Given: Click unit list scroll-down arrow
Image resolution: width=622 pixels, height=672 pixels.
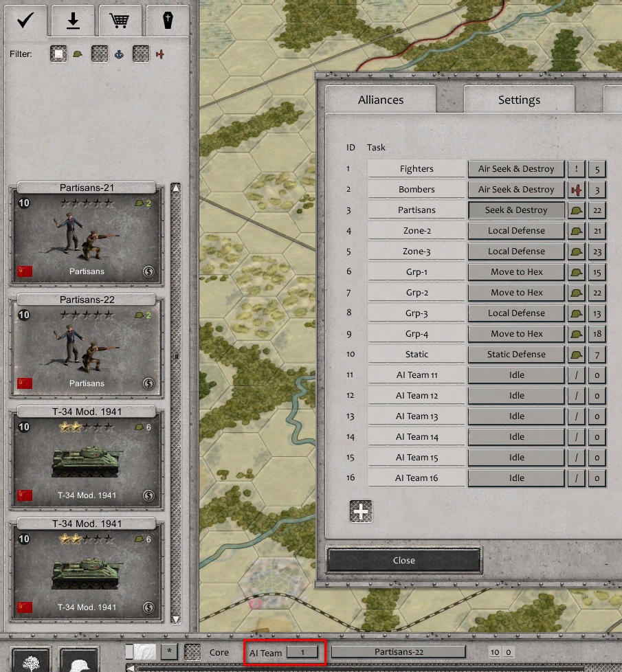Looking at the screenshot, I should (x=175, y=619).
